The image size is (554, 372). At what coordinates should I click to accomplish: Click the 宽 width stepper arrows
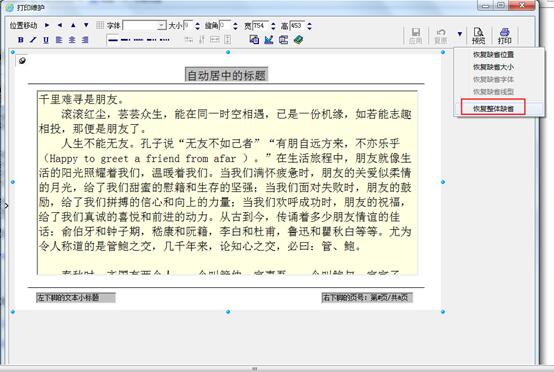pos(273,25)
